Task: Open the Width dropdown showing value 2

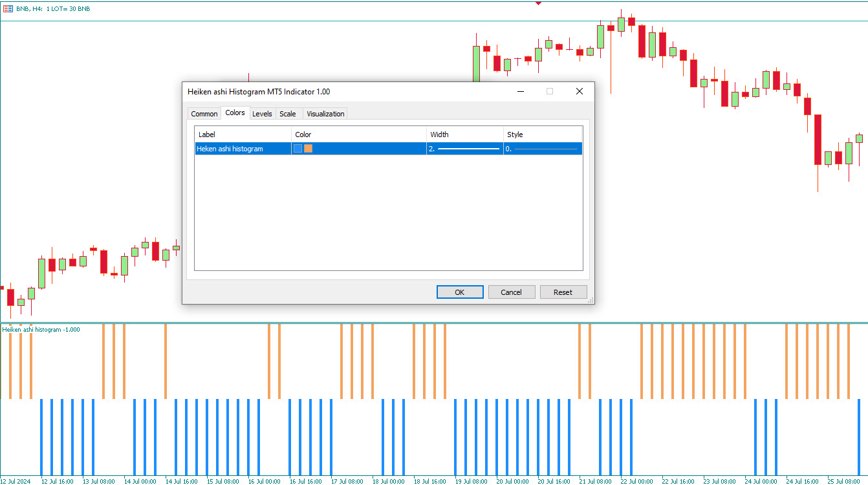Action: pos(464,148)
